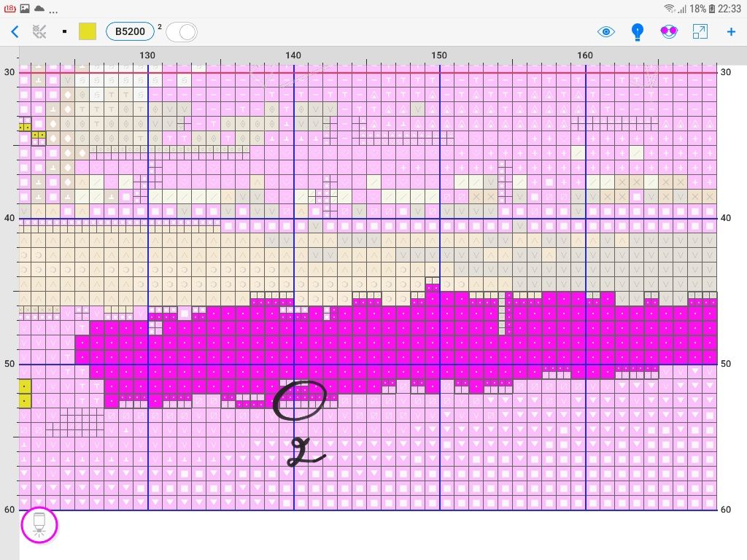Click column marker 160 on top ruler
The width and height of the screenshot is (747, 560).
585,55
